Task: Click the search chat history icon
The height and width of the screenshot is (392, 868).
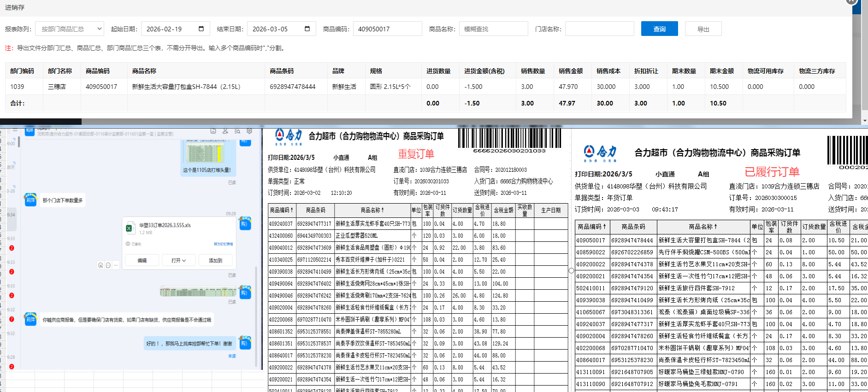Action: pos(237,131)
